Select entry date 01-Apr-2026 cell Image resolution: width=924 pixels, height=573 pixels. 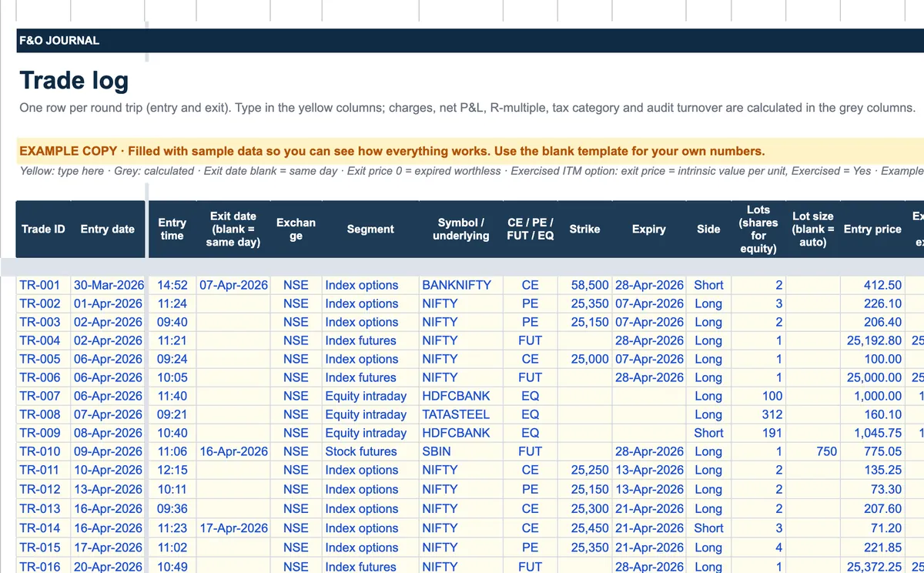[x=108, y=303]
